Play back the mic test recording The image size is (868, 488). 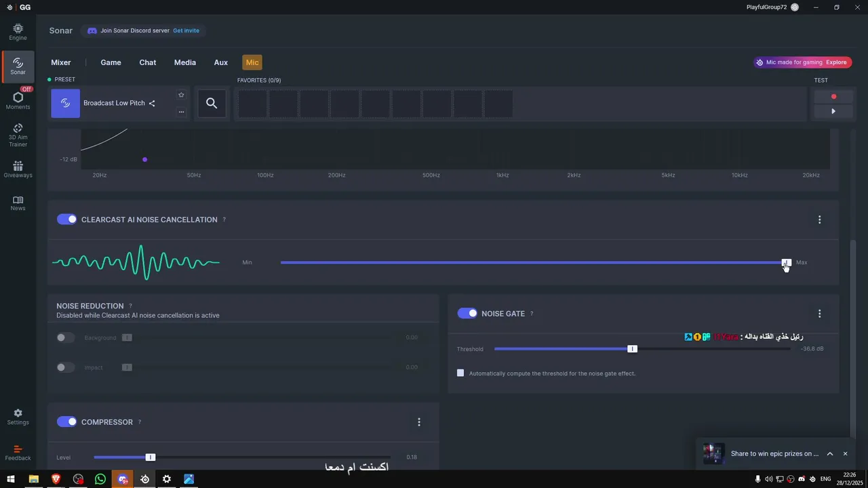point(833,111)
